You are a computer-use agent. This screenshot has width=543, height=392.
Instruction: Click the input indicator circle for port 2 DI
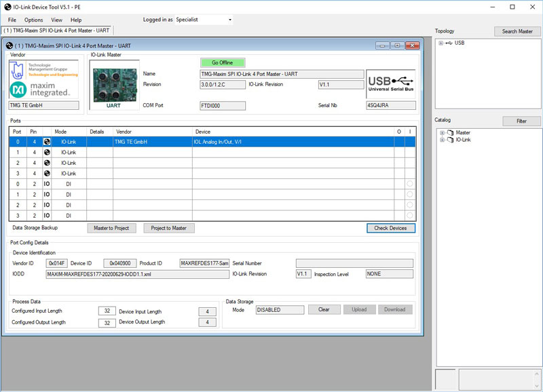pos(410,205)
